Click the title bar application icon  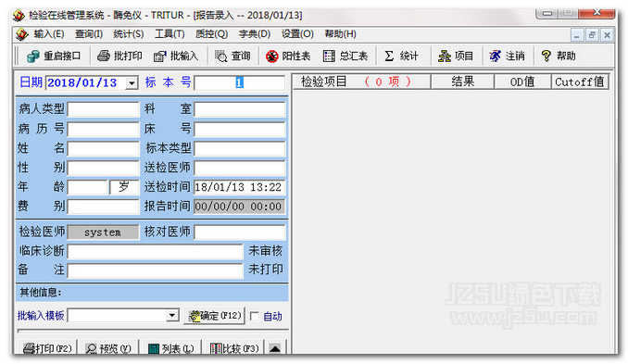(x=19, y=16)
